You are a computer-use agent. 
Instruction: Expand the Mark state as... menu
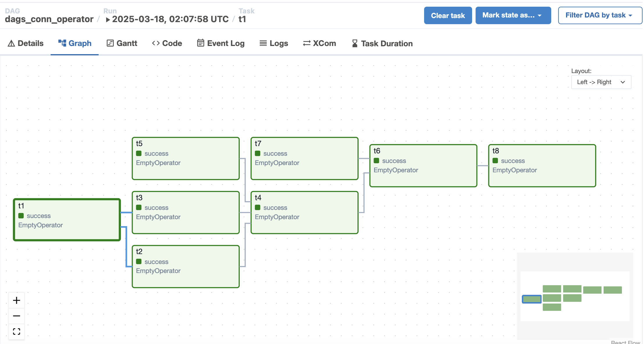513,15
